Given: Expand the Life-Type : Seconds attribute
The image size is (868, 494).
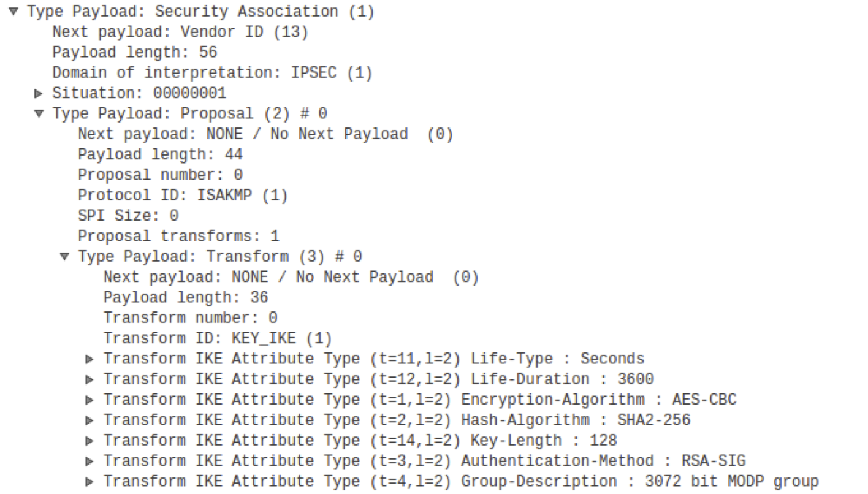Looking at the screenshot, I should coord(90,359).
